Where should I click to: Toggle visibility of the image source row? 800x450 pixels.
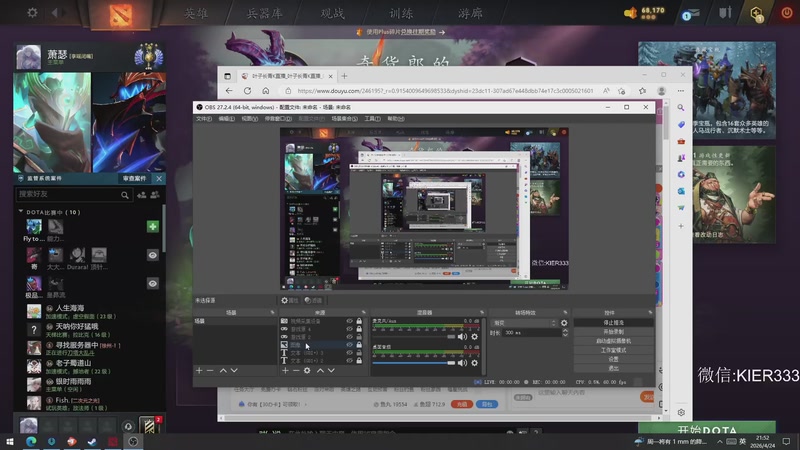coord(349,345)
